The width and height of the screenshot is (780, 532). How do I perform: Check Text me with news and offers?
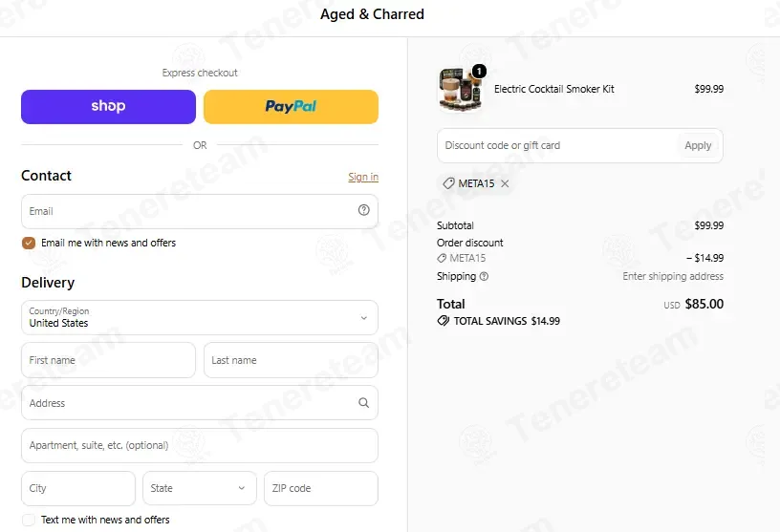pos(29,520)
